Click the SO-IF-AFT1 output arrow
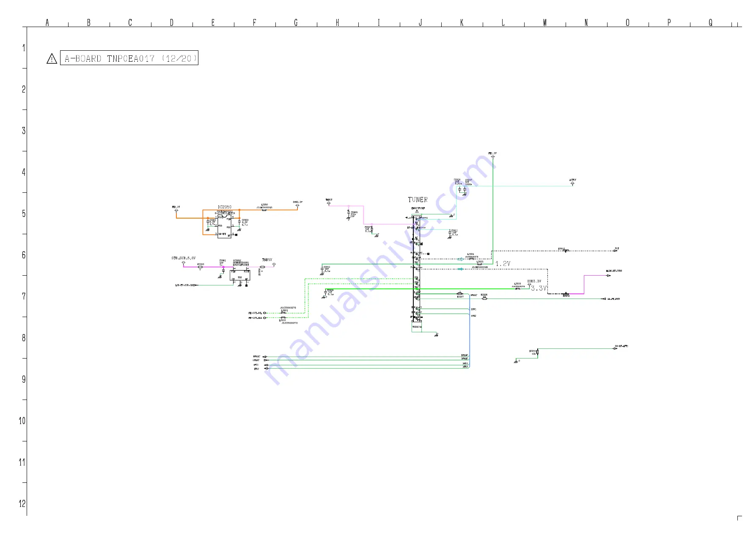 (x=616, y=349)
